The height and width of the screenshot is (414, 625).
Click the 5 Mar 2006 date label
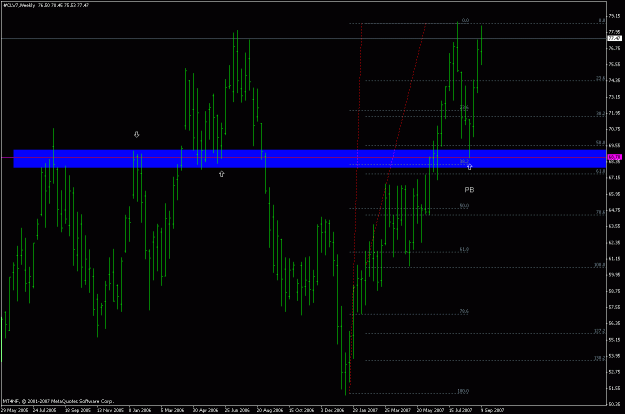coord(172,410)
